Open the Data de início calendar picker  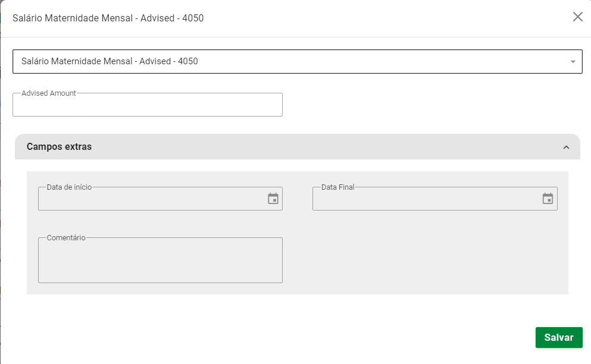tap(273, 199)
